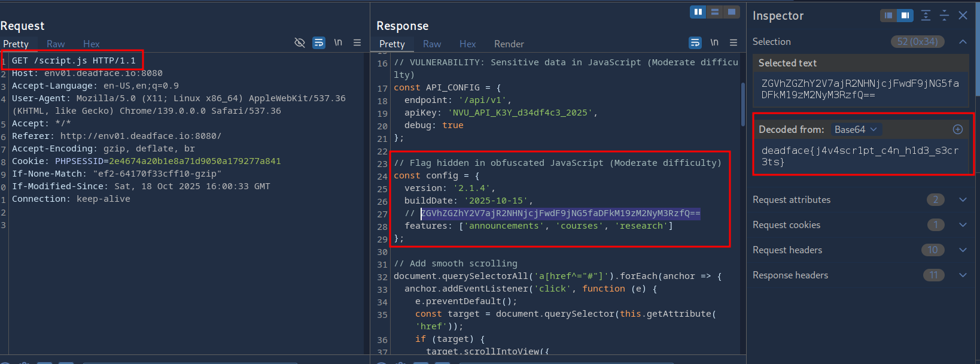980x364 pixels.
Task: Collapse the Selection section in Inspector
Action: (x=963, y=42)
